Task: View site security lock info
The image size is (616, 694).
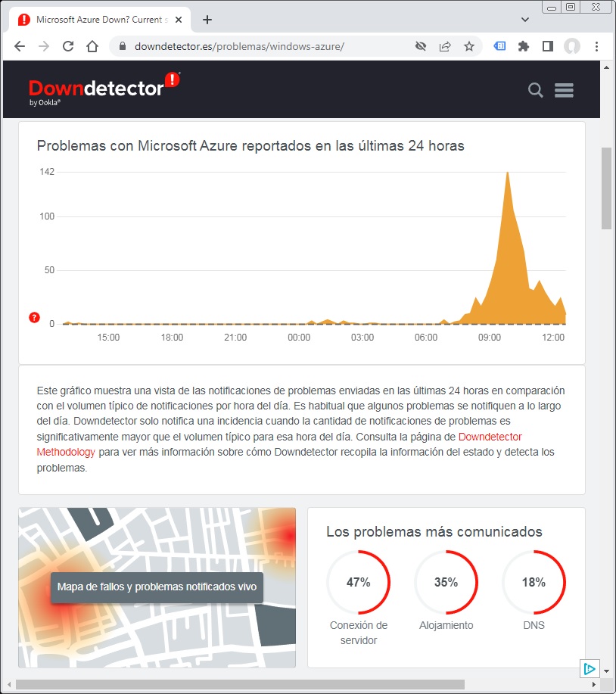Action: (123, 46)
